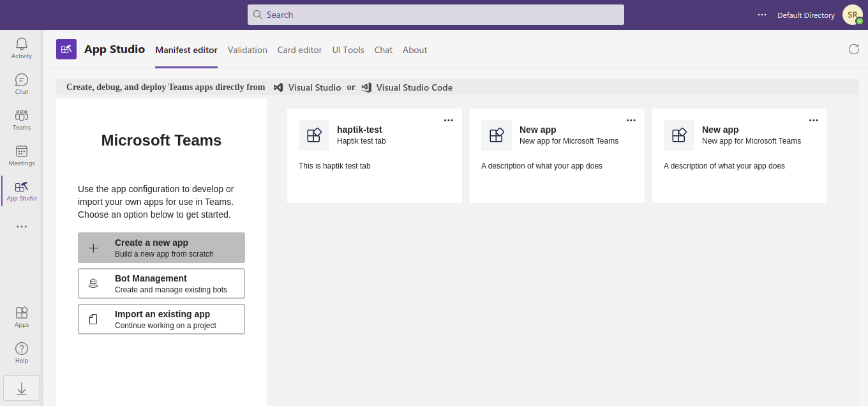Open the About tab

click(415, 50)
